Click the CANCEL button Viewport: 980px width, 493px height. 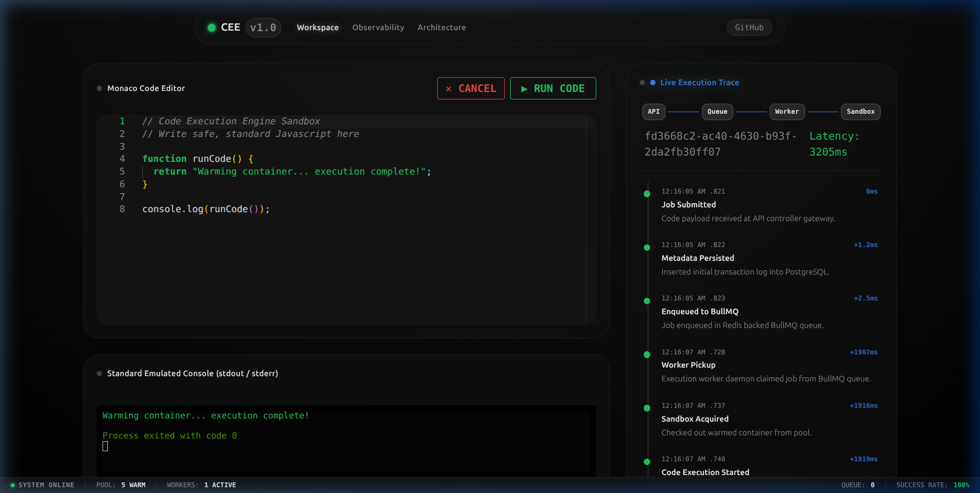tap(470, 88)
